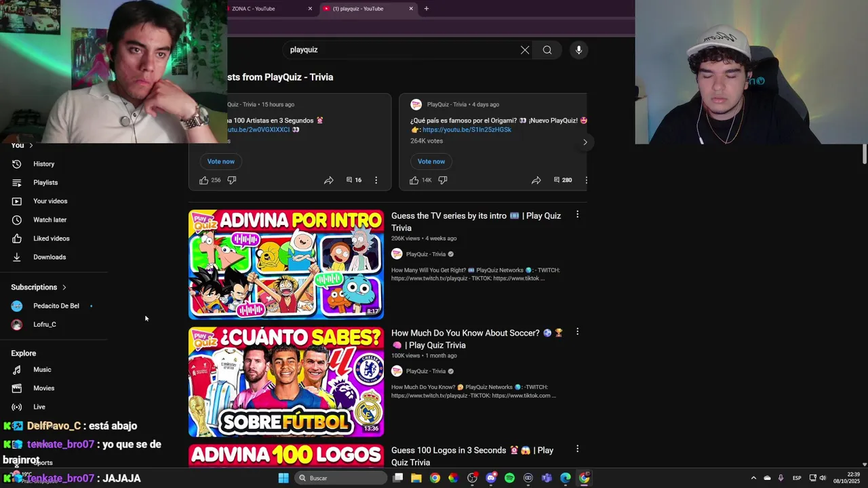Open comments on the 100 Artistas post
The height and width of the screenshot is (488, 868).
[x=353, y=180]
